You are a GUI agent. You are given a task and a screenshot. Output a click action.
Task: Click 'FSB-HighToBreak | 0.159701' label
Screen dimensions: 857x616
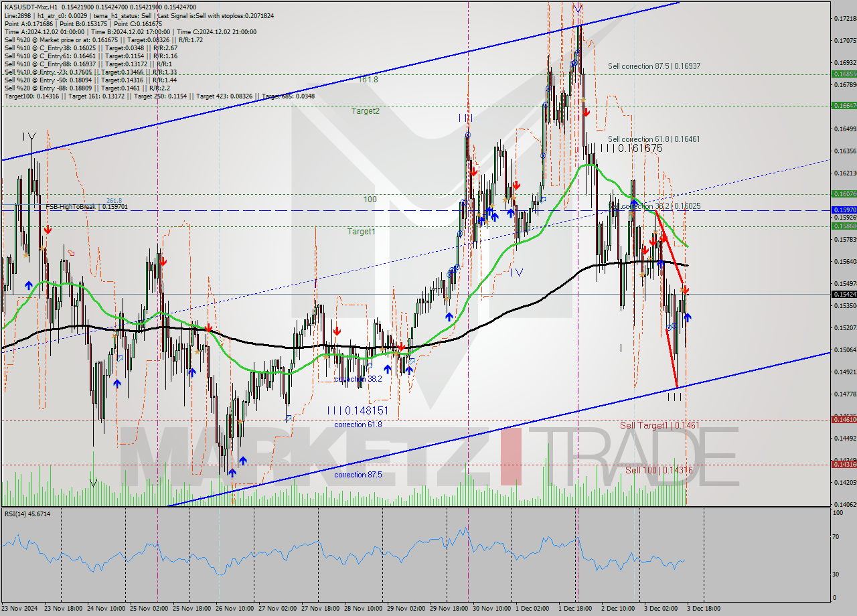coord(86,207)
